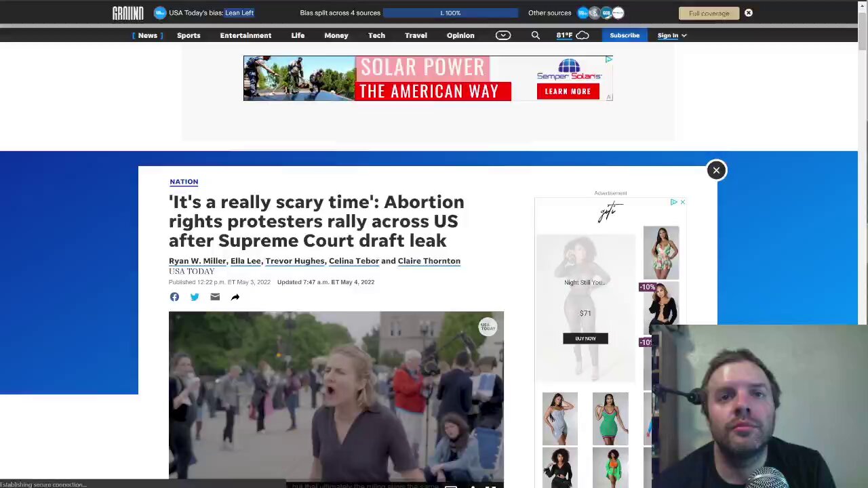Viewport: 868px width, 488px height.
Task: Close the fashion sidebar ad
Action: click(682, 202)
